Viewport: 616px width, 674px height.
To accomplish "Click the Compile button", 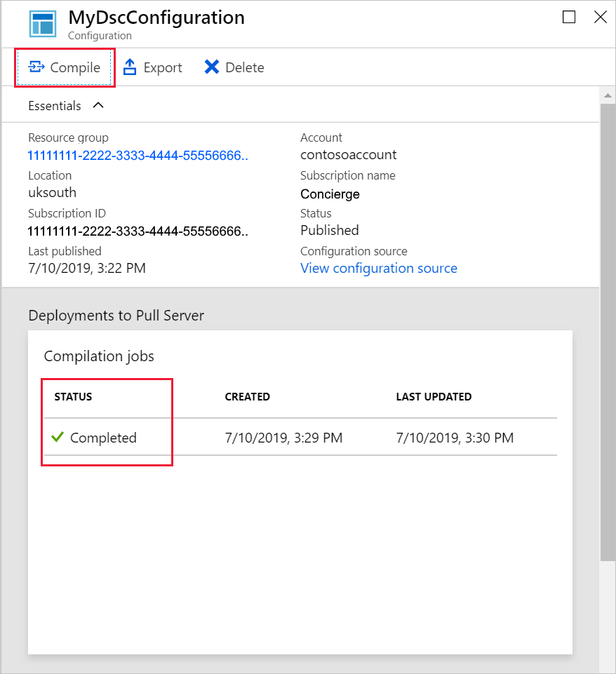I will pos(65,67).
